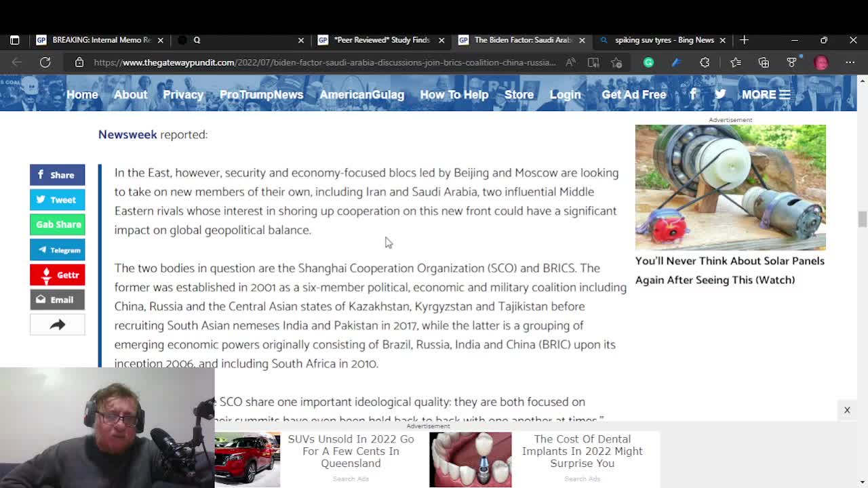
Task: Share the article via Gab Share
Action: (57, 224)
